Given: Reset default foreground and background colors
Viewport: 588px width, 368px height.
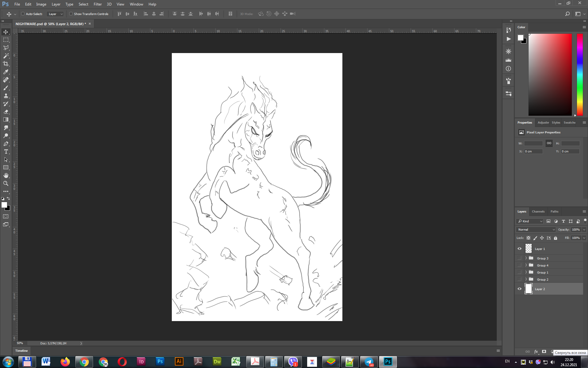Looking at the screenshot, I should pyautogui.click(x=3, y=199).
